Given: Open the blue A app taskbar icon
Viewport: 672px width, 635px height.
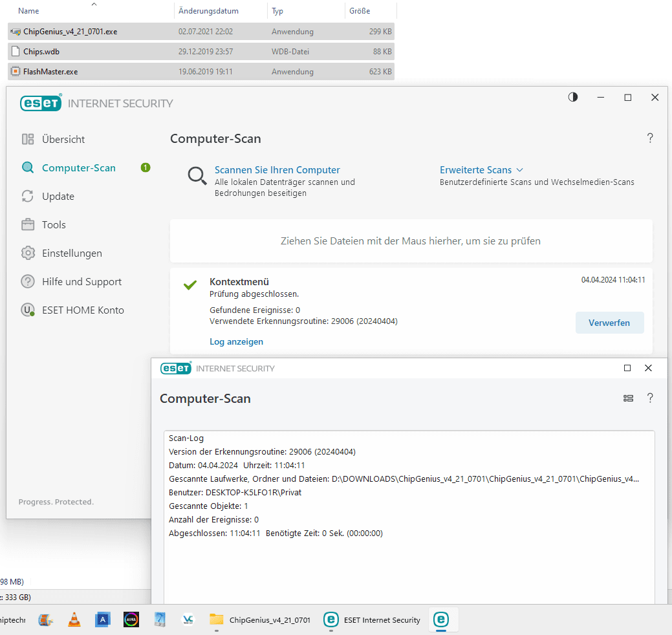Looking at the screenshot, I should tap(103, 619).
